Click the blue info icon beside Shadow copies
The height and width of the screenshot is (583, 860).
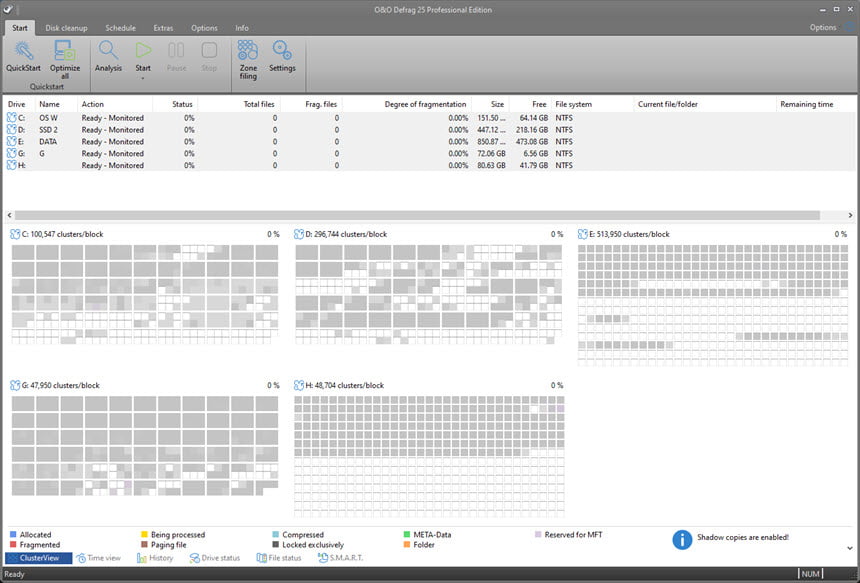pos(682,540)
